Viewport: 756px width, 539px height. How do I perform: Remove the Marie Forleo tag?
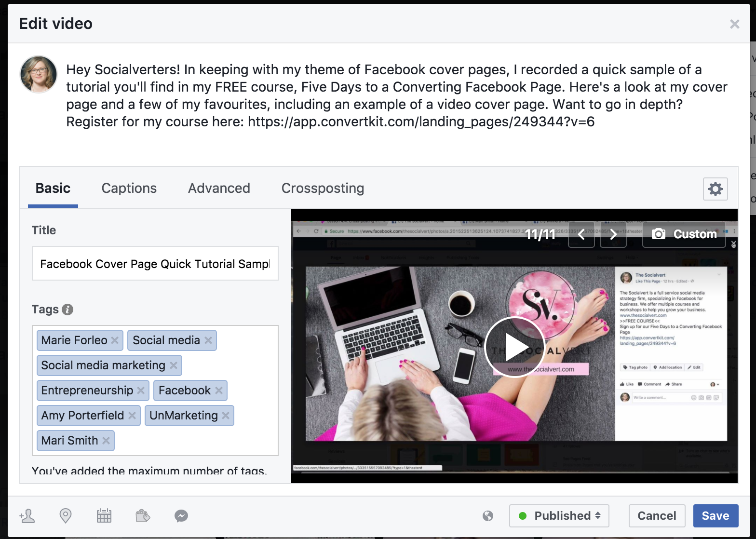pos(115,340)
